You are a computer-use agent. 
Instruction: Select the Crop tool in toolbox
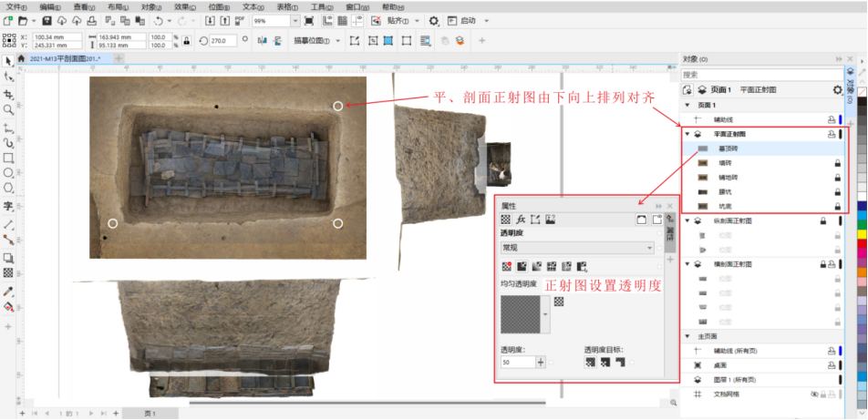(x=8, y=94)
